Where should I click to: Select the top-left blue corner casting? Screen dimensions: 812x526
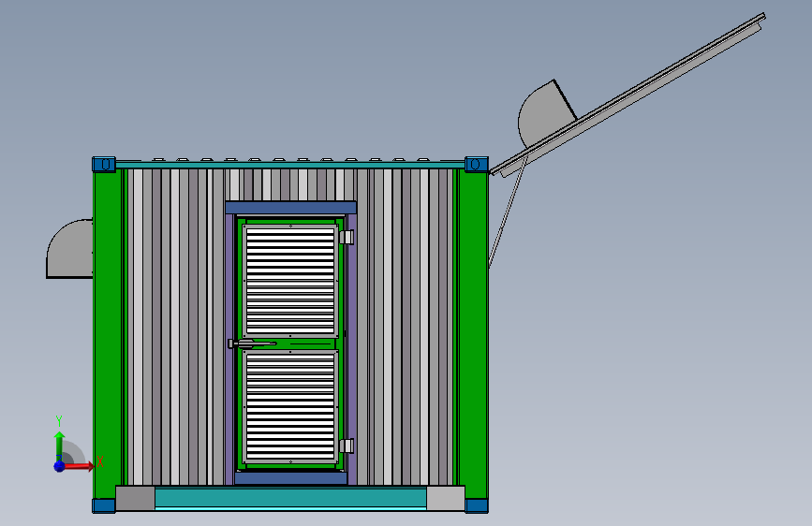[x=104, y=165]
